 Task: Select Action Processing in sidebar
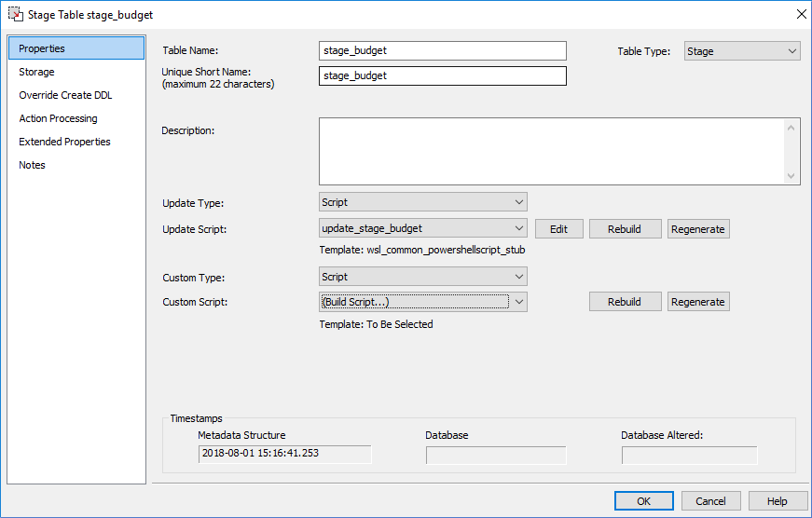58,118
